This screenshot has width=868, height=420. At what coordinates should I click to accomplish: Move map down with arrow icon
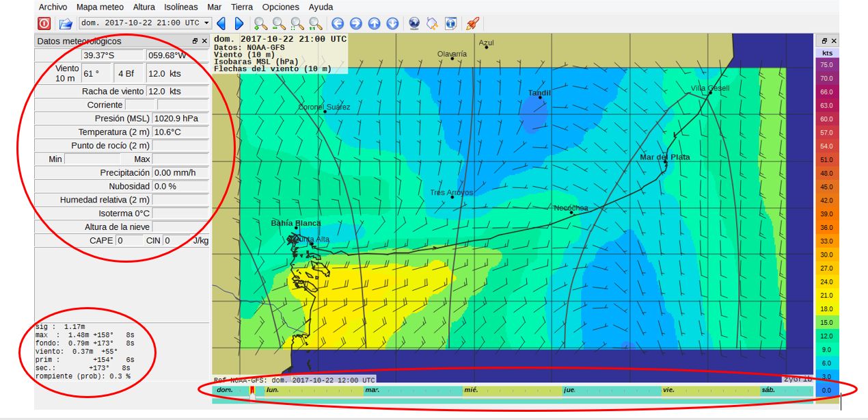pos(392,23)
